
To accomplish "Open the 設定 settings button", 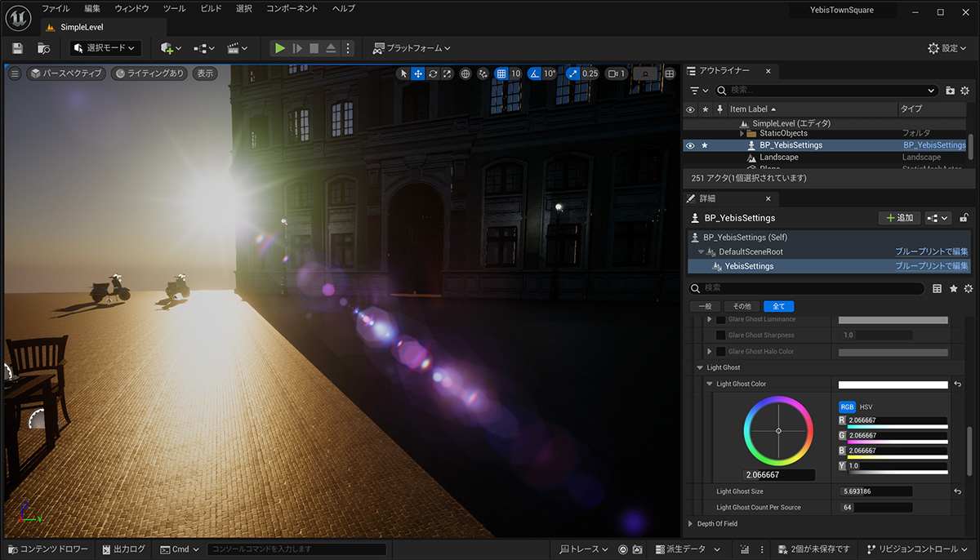I will click(948, 48).
